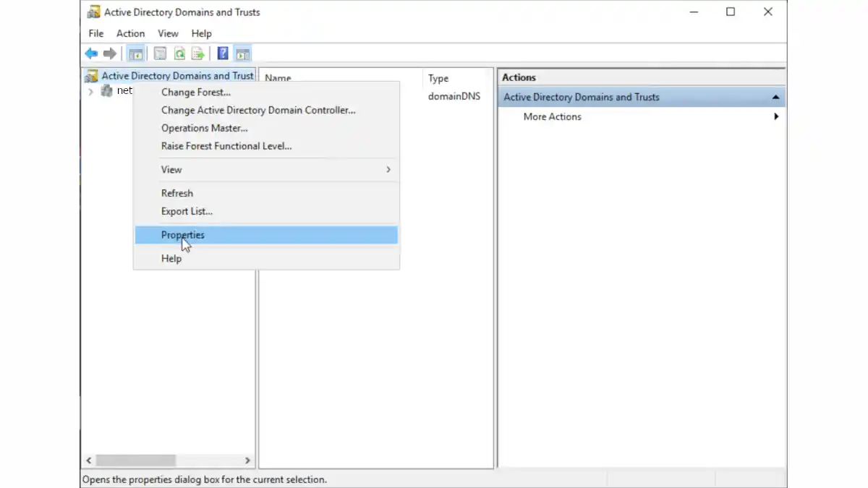This screenshot has height=488, width=868.
Task: Toggle Show/Hide Console Tree toolbar icon
Action: point(135,53)
